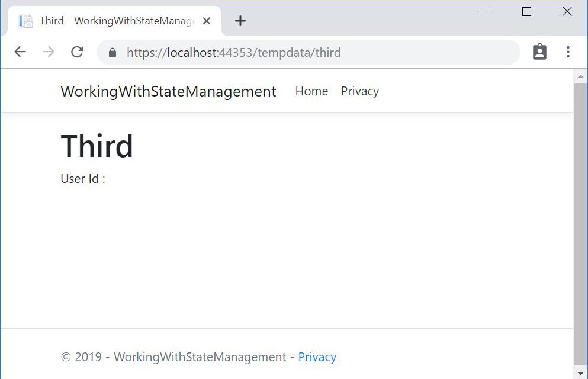Open the profile icon in the toolbar
The image size is (588, 379).
pos(539,52)
